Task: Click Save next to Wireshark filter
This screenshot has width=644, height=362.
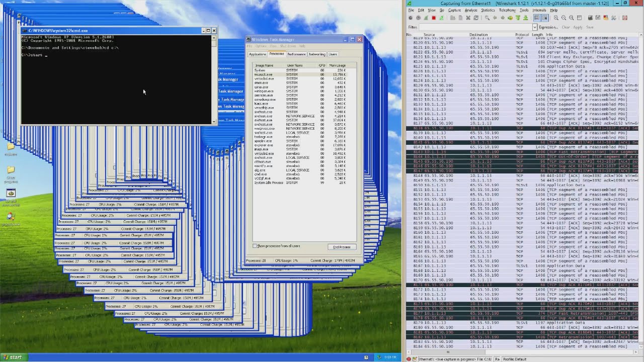Action: (x=590, y=27)
